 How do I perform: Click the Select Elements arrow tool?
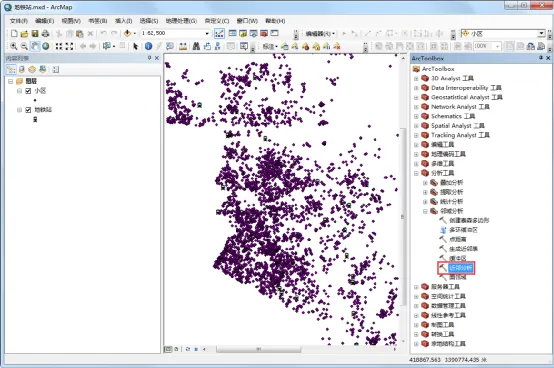(x=135, y=46)
